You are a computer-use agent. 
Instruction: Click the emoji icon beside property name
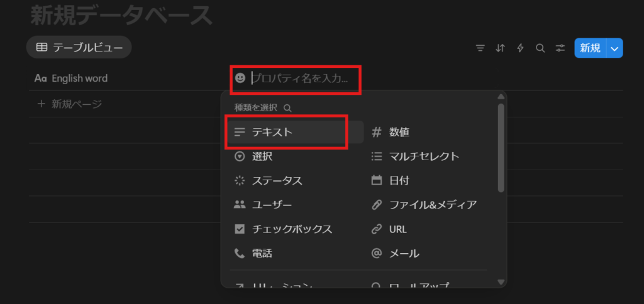(240, 78)
